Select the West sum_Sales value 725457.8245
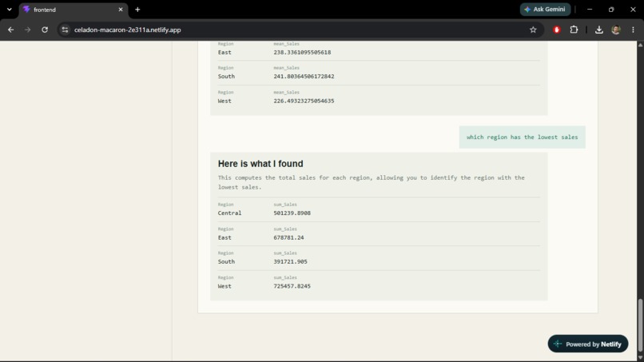Image resolution: width=644 pixels, height=362 pixels. 292,286
